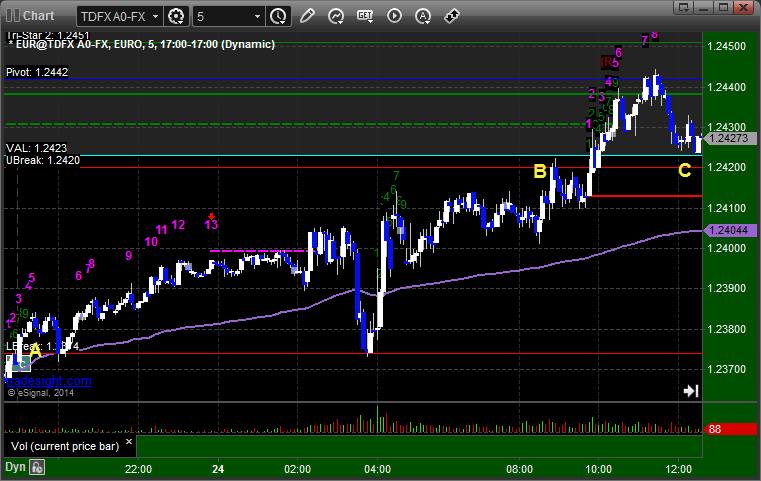Select the Vol (current price bar) tab
Screen dimensions: 761x481
(65, 446)
